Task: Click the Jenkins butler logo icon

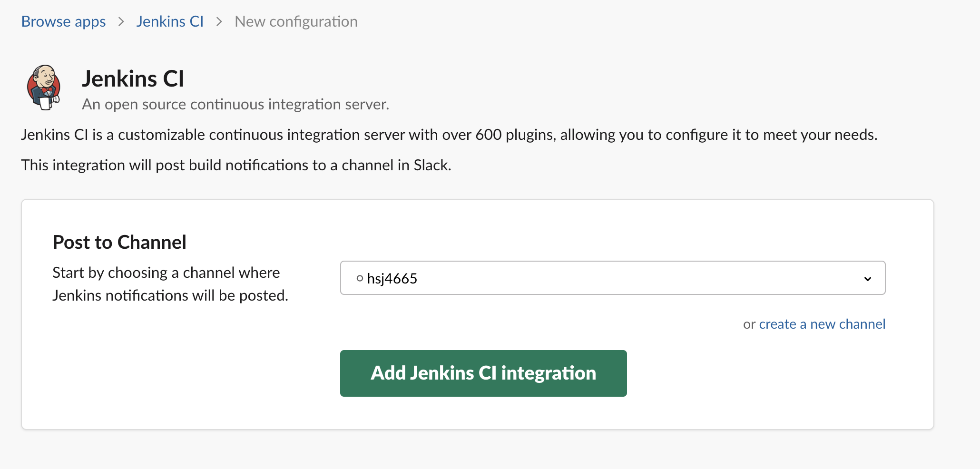Action: [44, 88]
